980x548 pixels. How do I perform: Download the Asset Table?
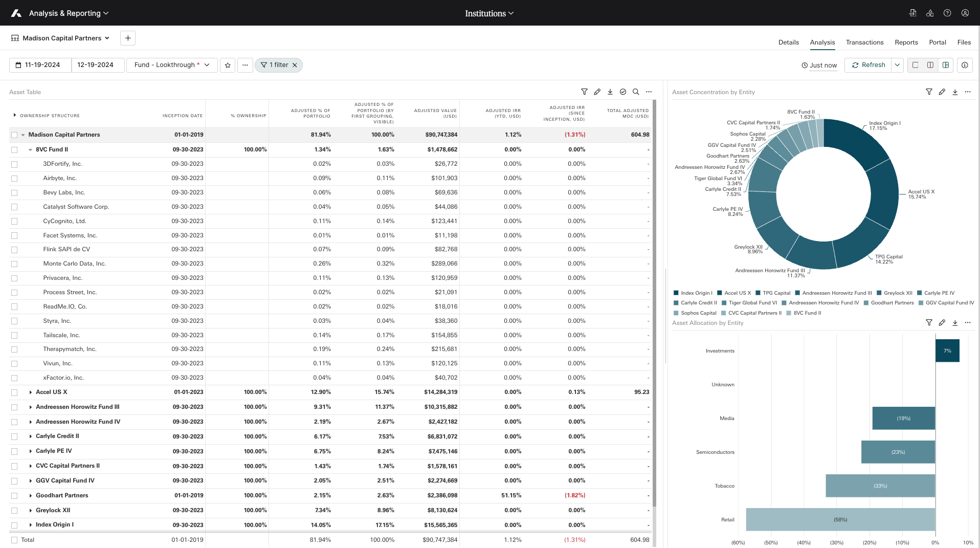coord(610,92)
